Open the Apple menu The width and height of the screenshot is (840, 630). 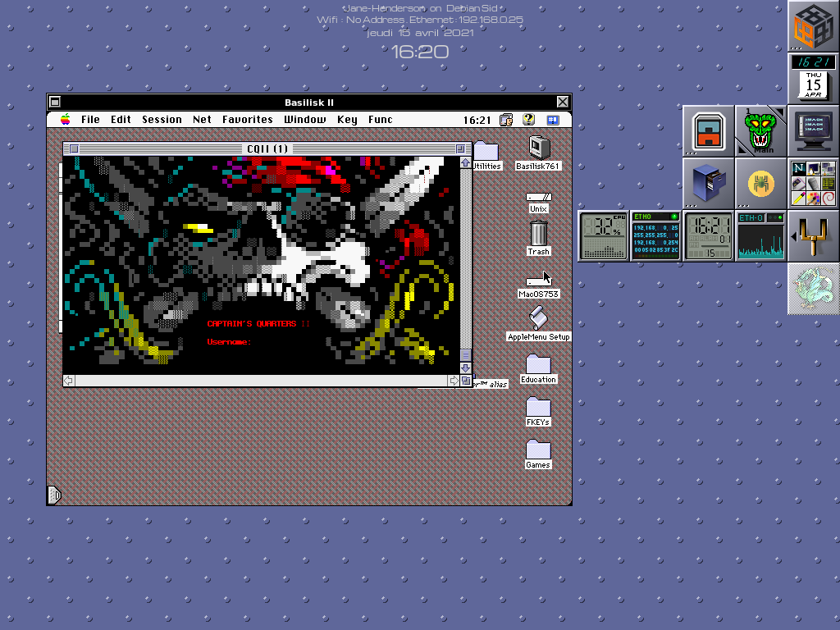click(66, 120)
